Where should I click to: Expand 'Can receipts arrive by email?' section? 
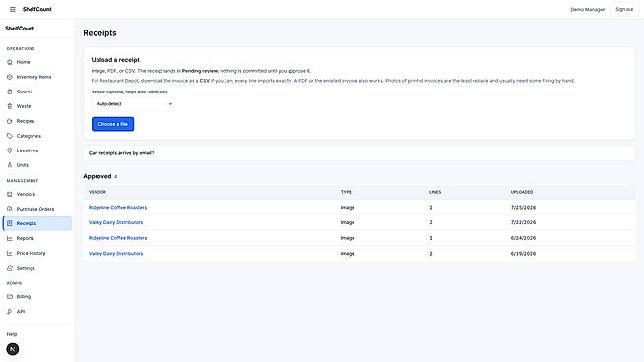tap(359, 153)
